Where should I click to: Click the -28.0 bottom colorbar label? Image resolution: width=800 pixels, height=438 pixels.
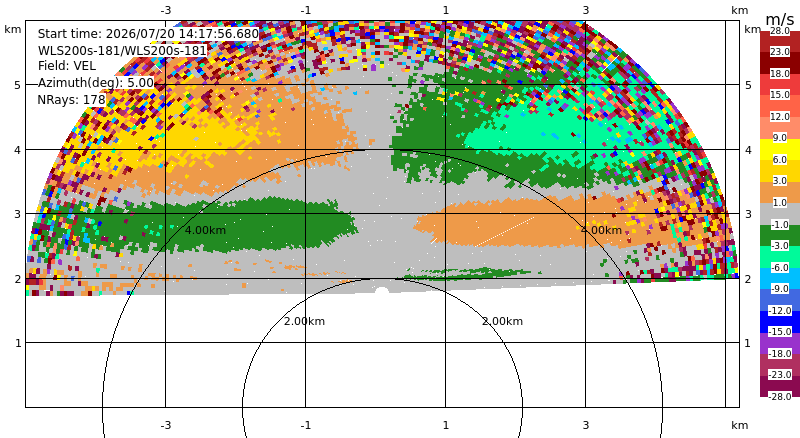pyautogui.click(x=780, y=396)
